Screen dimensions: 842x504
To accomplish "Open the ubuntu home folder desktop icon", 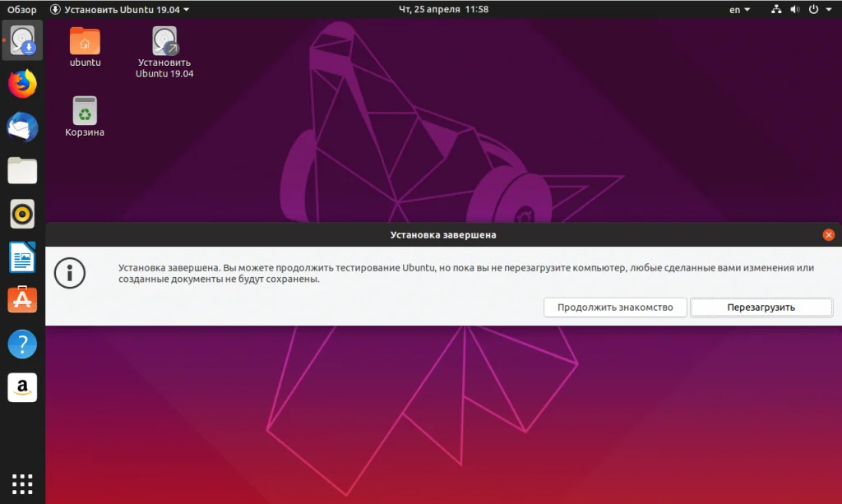I will coord(85,47).
